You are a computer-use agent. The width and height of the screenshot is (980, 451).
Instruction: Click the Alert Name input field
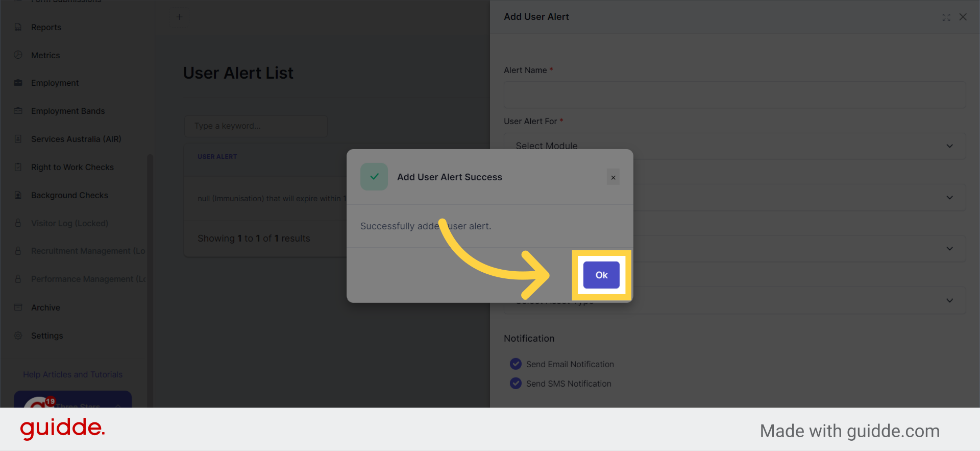click(x=734, y=95)
